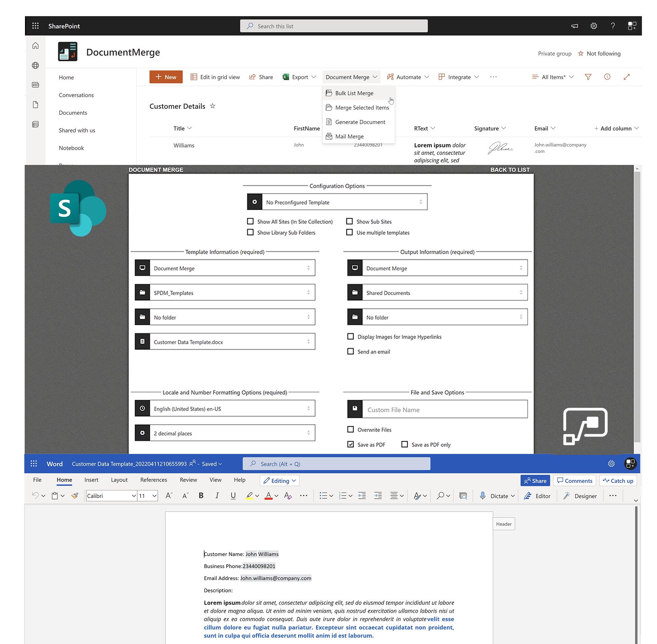The image size is (657, 644).
Task: Open the filter pane icon
Action: [588, 77]
